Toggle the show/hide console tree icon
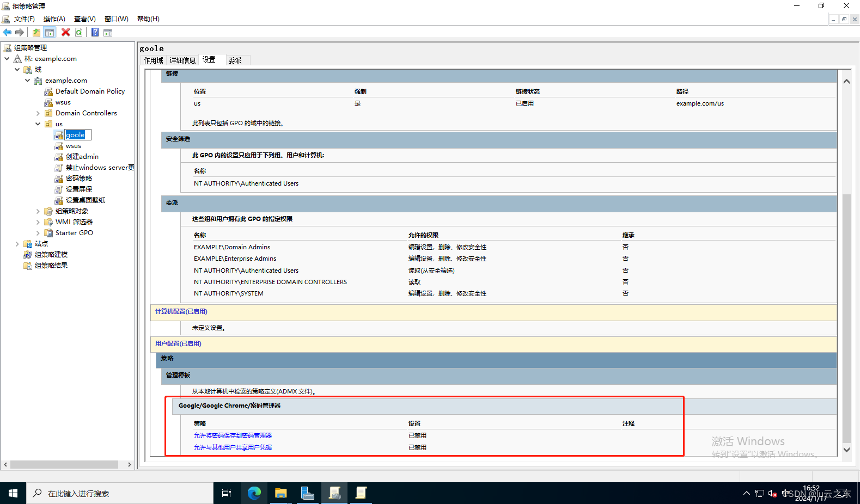 (x=50, y=32)
